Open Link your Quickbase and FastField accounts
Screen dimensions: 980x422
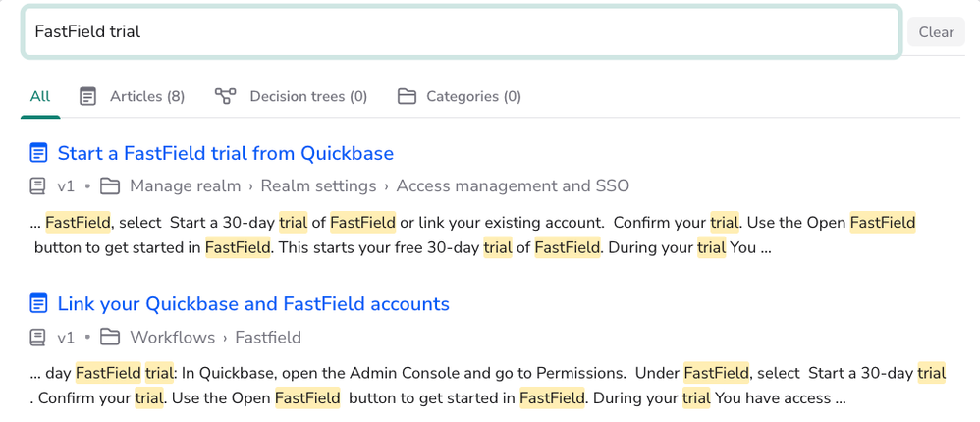[x=253, y=304]
